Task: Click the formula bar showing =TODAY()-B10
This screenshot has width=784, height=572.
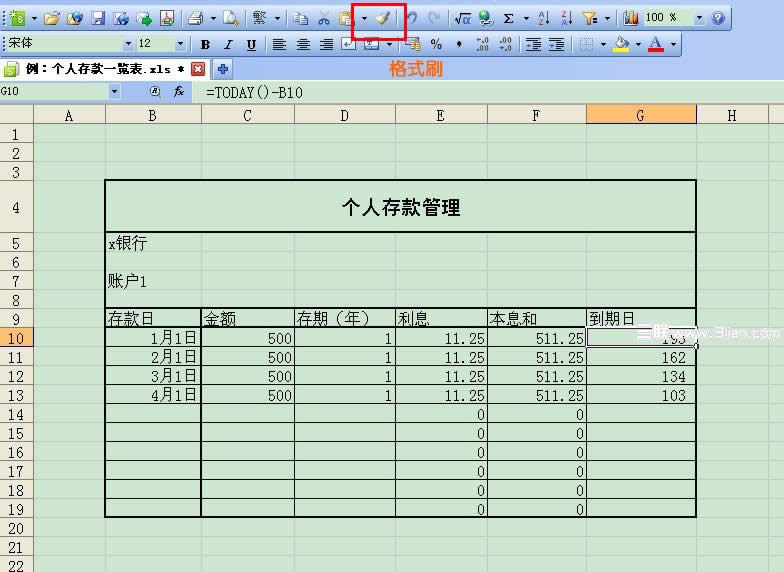Action: [490, 92]
